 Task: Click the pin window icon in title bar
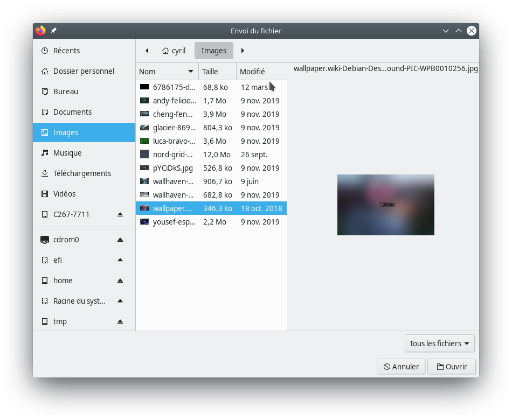(x=53, y=31)
